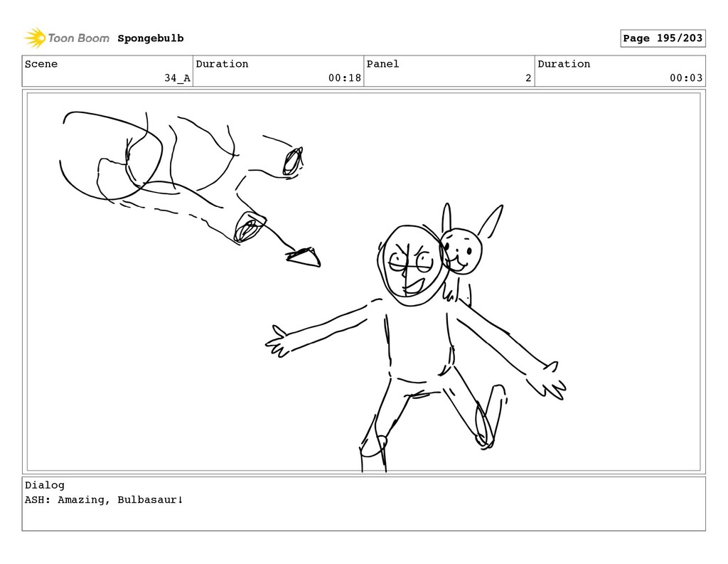The width and height of the screenshot is (728, 564).
Task: Click the storyboard panel sketch
Action: click(x=363, y=282)
